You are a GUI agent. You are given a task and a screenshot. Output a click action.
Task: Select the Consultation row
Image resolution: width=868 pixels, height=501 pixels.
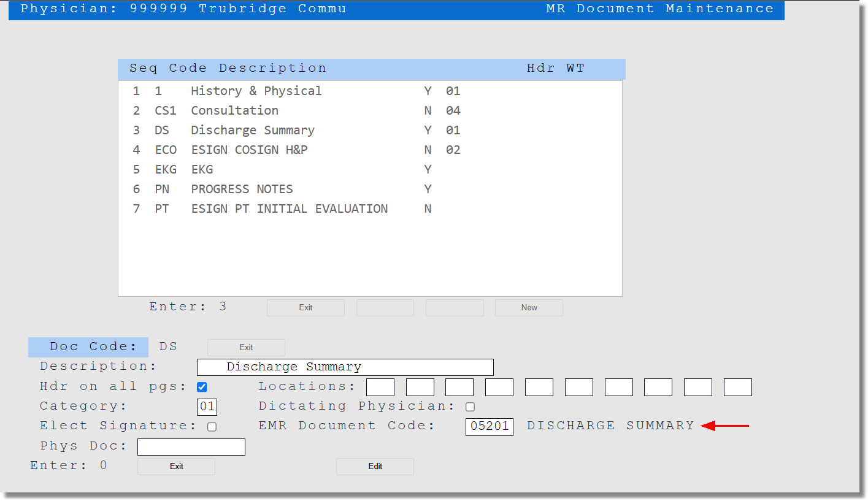point(370,110)
